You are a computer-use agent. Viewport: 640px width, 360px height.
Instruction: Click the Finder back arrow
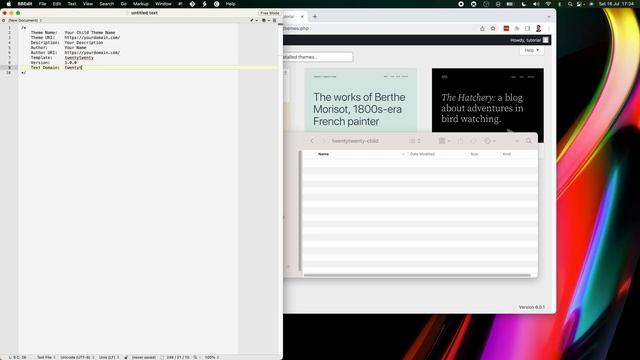[312, 141]
